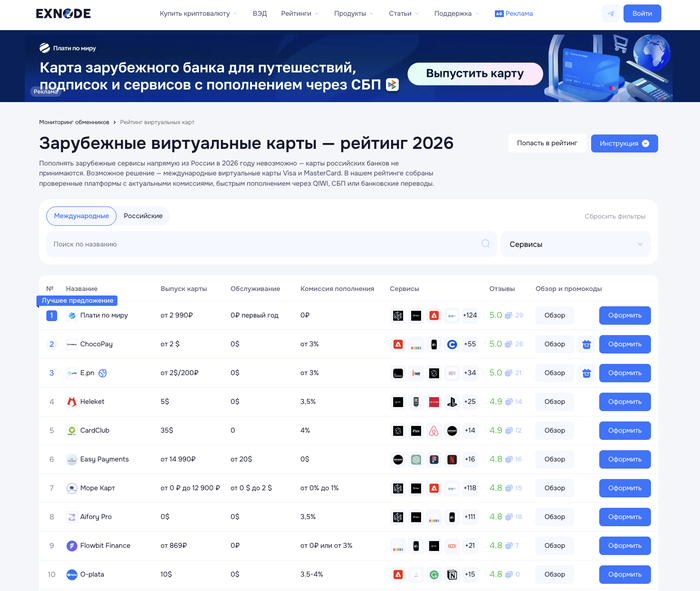700x591 pixels.
Task: Click the PlayStation service icon for Heleket
Action: 451,402
